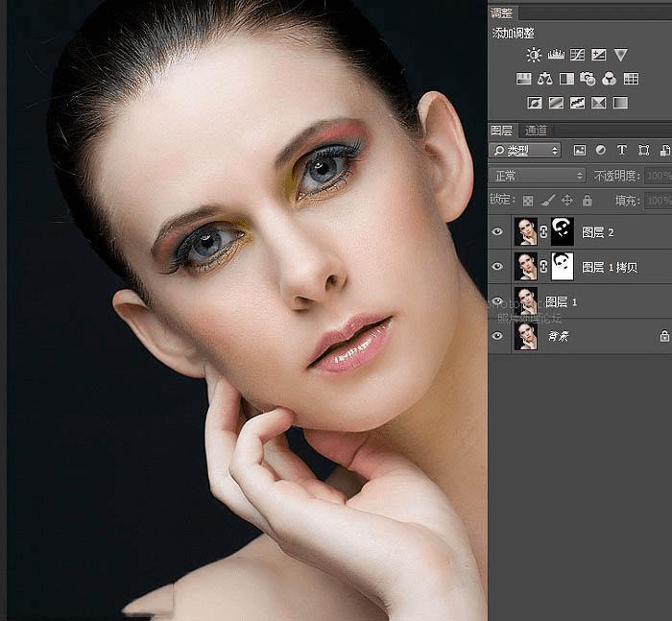Add an Exposure adjustment
Image resolution: width=672 pixels, height=621 pixels.
(599, 55)
